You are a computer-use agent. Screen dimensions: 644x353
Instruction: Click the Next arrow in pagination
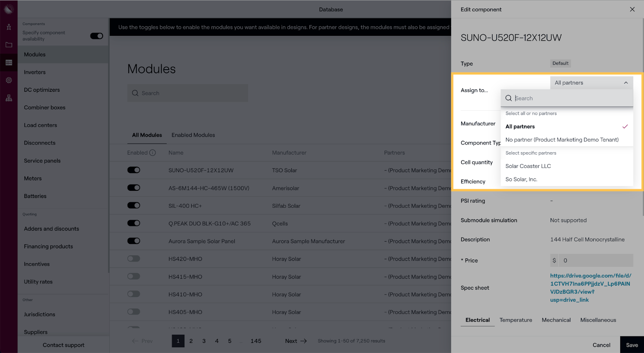coord(303,341)
